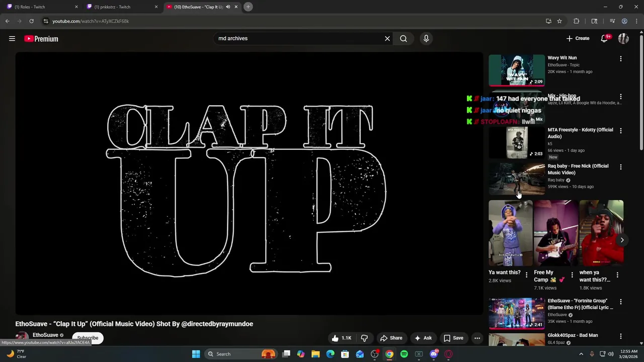Screen dimensions: 644x362
Task: Go back in browser history
Action: click(7, 21)
